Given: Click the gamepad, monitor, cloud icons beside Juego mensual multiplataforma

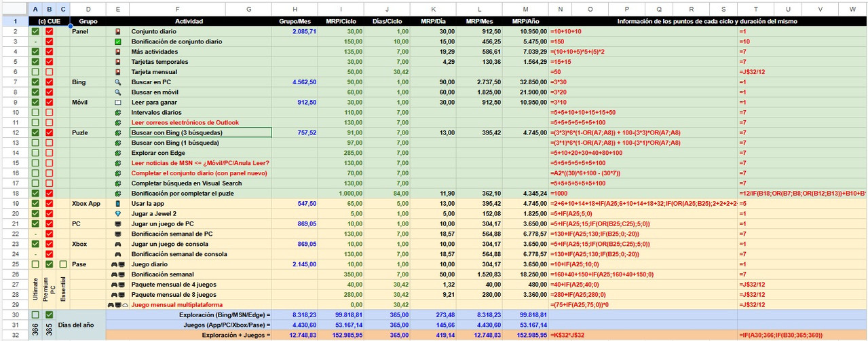Looking at the screenshot, I should pyautogui.click(x=117, y=305).
